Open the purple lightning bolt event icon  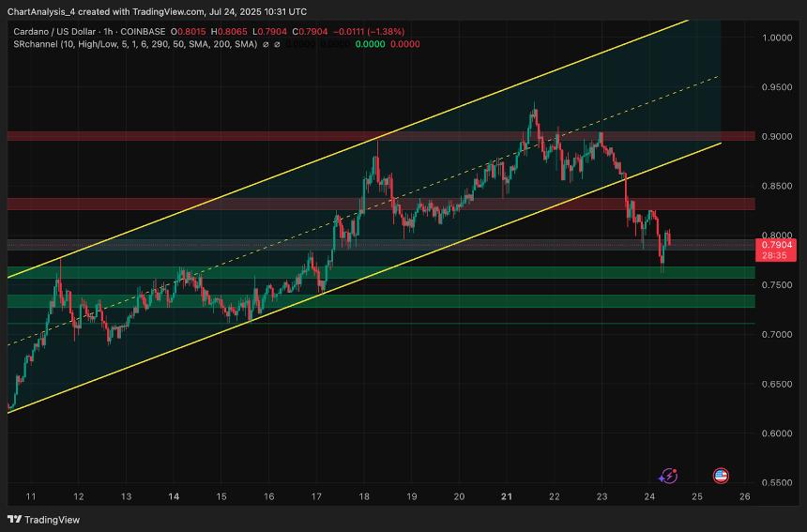tap(669, 476)
